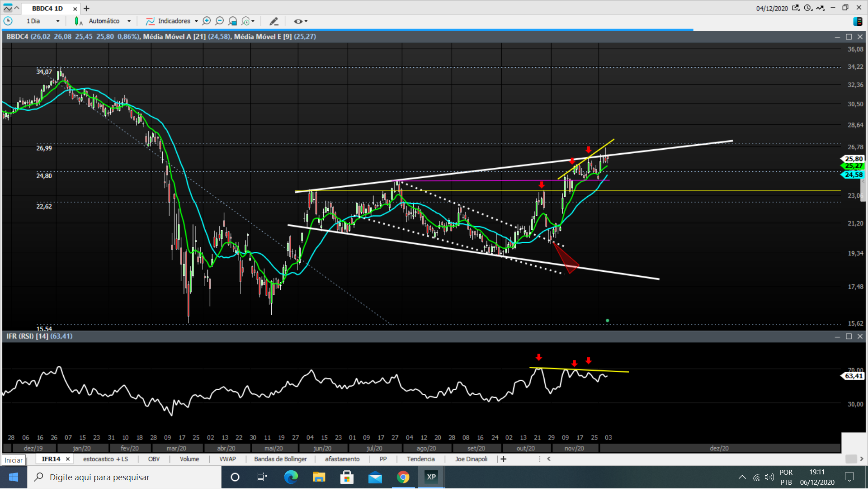Screen dimensions: 868x492
Task: Toggle the eye visibility dropdown
Action: 301,21
